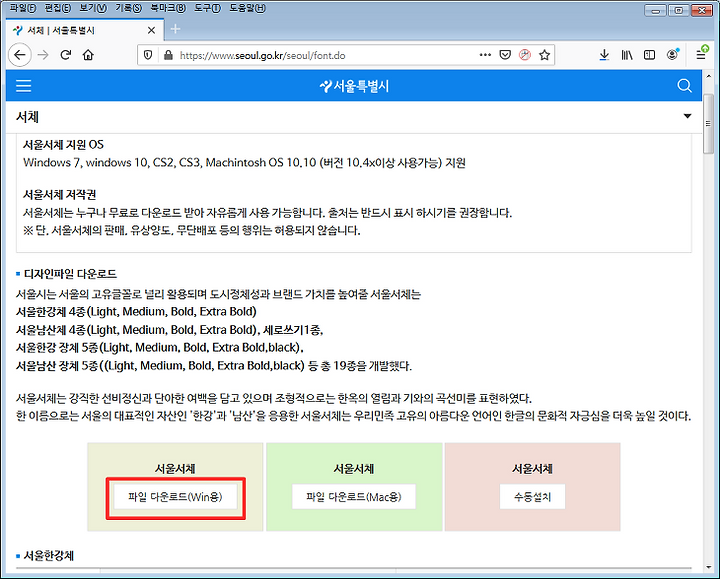Close the 서체 | 서울특별시 tab
The image size is (720, 579).
[x=151, y=30]
